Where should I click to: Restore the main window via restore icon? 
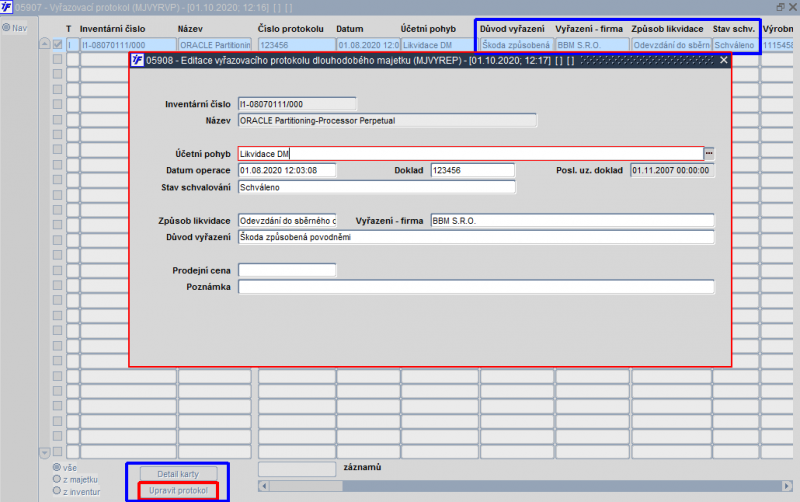pos(781,7)
